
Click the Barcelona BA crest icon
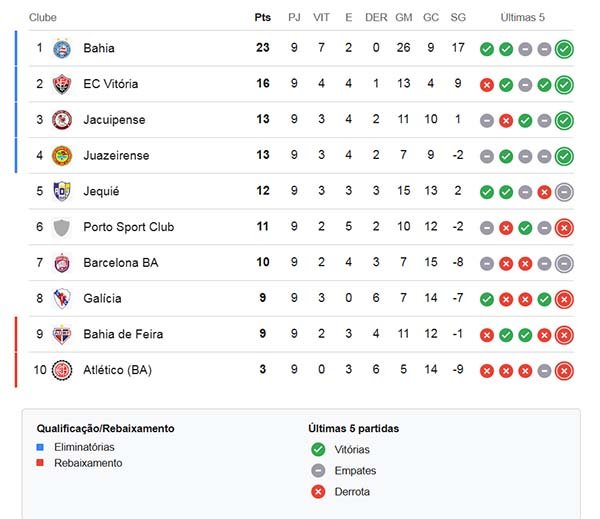(x=62, y=263)
